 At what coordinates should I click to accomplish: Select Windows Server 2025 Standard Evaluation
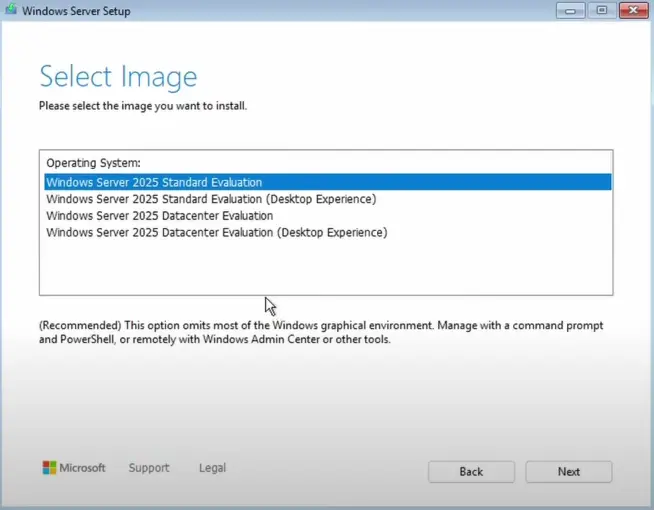pos(154,183)
